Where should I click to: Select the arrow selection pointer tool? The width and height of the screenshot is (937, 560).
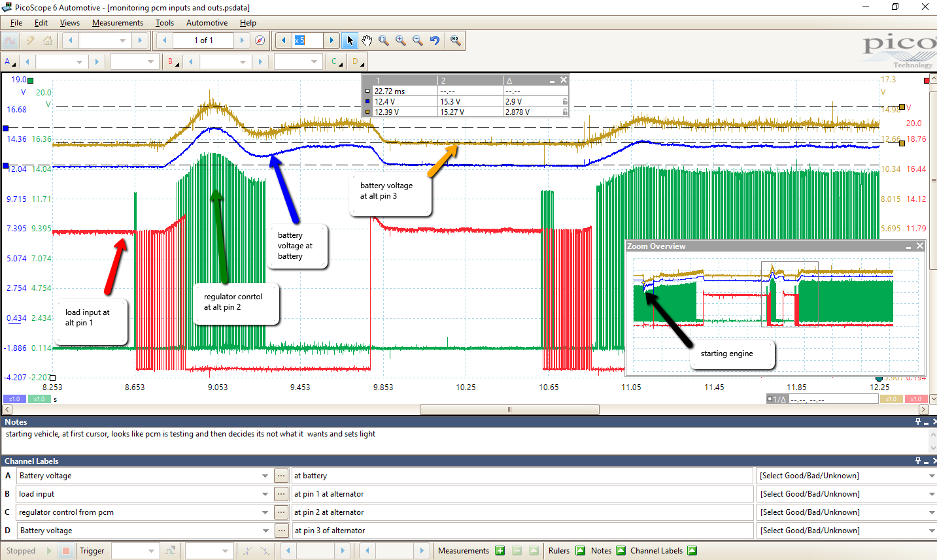[350, 41]
